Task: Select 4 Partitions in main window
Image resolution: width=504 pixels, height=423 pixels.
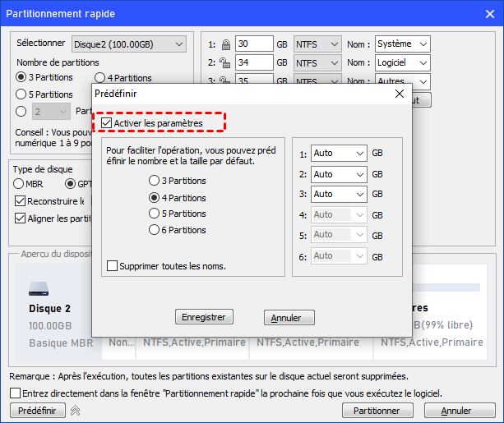Action: (x=100, y=78)
